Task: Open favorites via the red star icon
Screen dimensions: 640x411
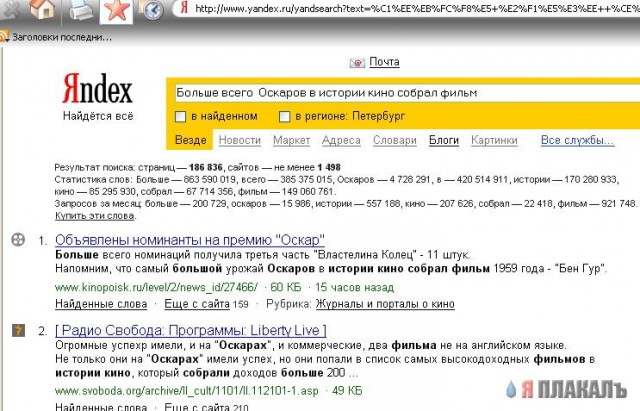Action: (116, 10)
